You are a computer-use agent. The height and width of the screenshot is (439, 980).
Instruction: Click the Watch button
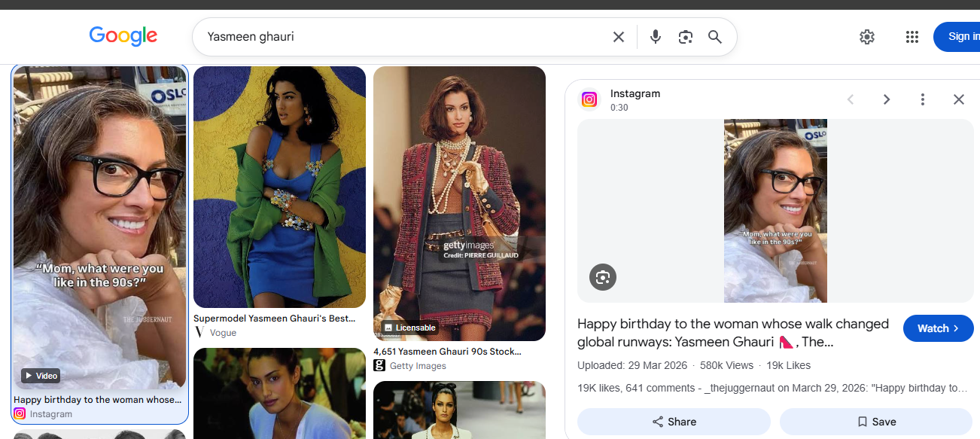point(939,328)
